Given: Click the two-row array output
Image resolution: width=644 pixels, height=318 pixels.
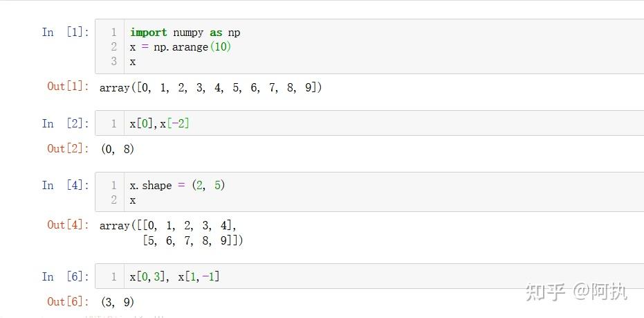Looking at the screenshot, I should (172, 233).
